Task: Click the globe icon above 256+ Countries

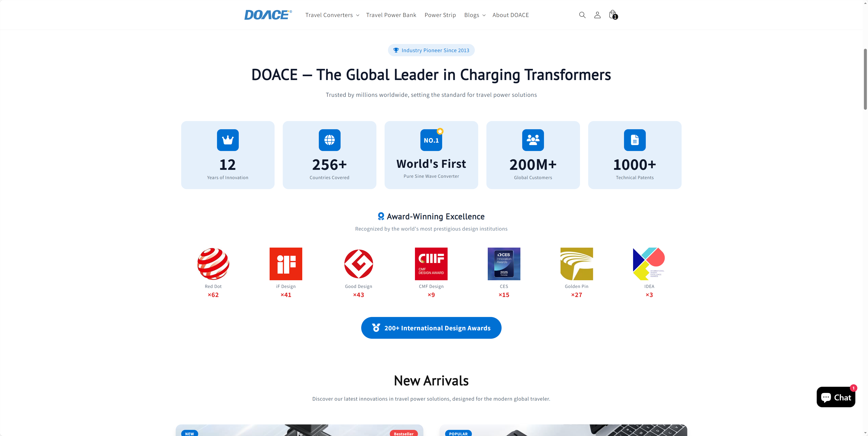Action: [x=329, y=140]
